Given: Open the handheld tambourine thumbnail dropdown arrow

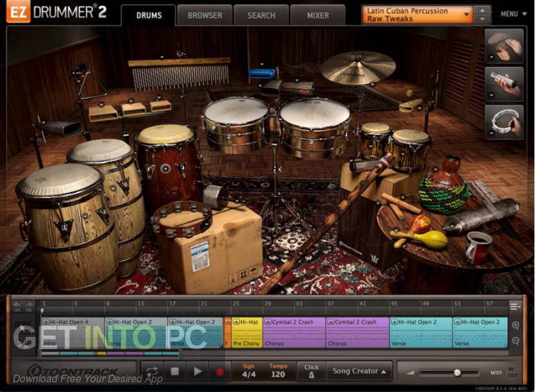Looking at the screenshot, I should click(491, 133).
